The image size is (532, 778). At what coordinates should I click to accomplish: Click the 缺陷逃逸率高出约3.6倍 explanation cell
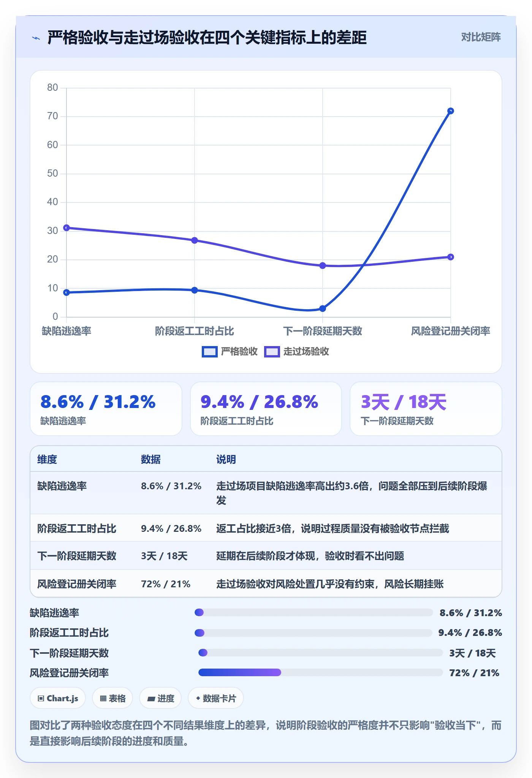352,493
